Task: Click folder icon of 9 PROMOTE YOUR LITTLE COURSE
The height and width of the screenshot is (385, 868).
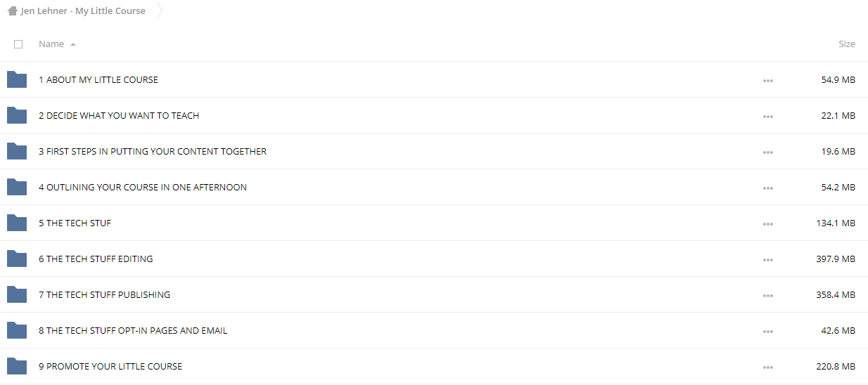Action: 17,366
